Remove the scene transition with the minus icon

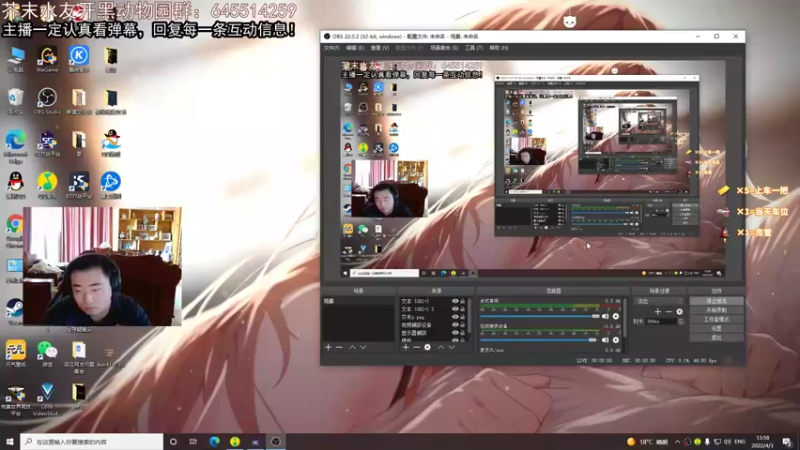coord(668,311)
